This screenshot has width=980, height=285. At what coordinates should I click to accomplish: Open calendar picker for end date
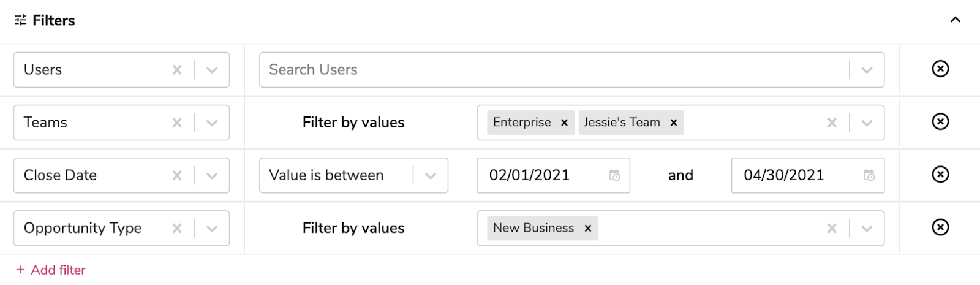pyautogui.click(x=869, y=175)
